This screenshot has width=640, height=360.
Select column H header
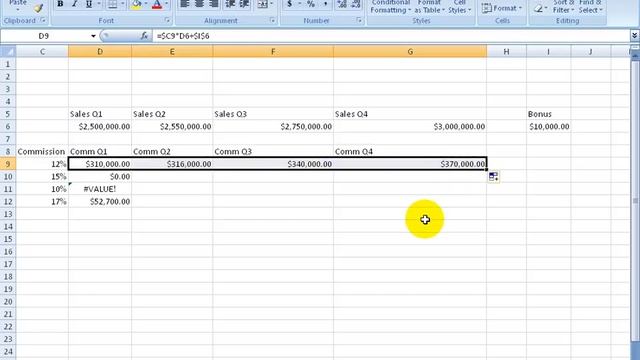[507, 51]
